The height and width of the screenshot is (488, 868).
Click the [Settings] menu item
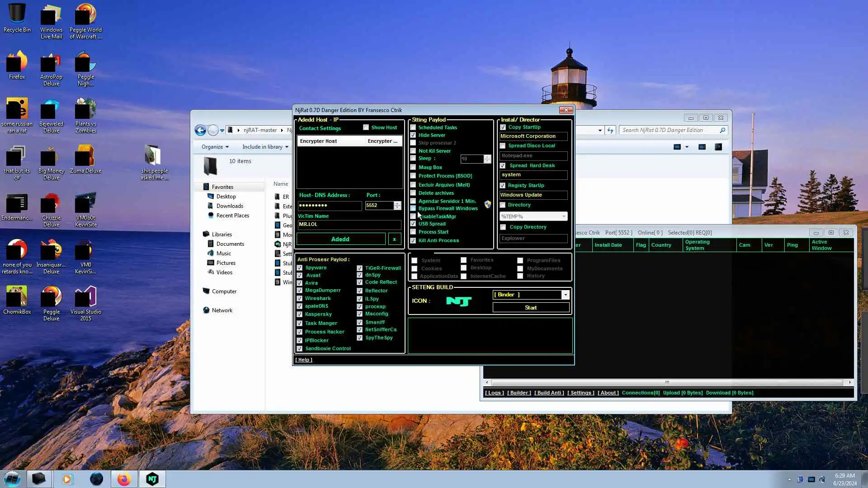click(x=580, y=393)
